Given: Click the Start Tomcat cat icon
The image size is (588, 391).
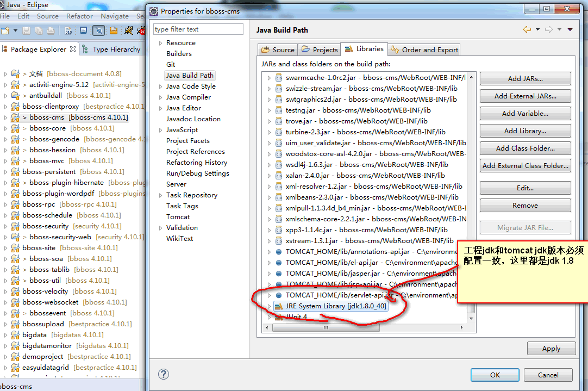Looking at the screenshot, I should (129, 30).
